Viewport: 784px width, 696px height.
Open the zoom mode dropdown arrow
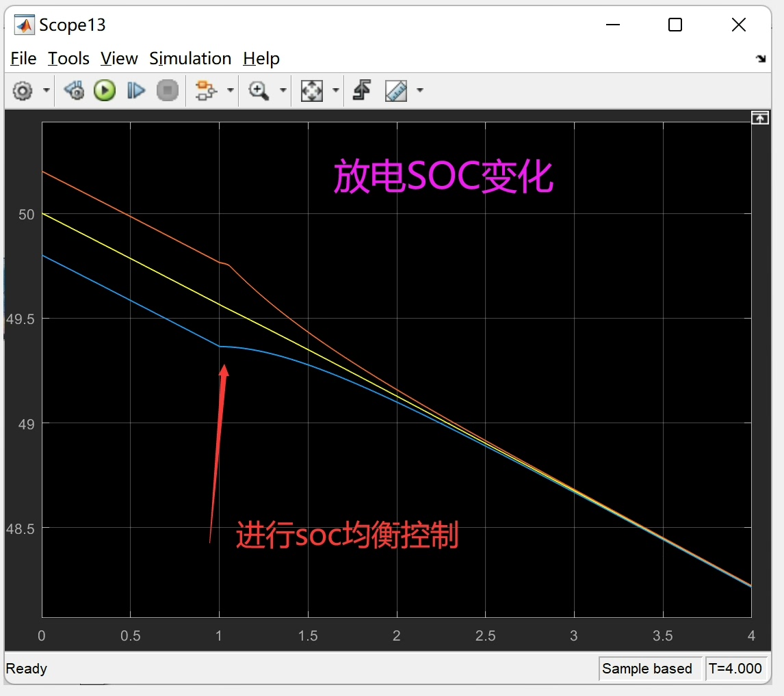[283, 90]
